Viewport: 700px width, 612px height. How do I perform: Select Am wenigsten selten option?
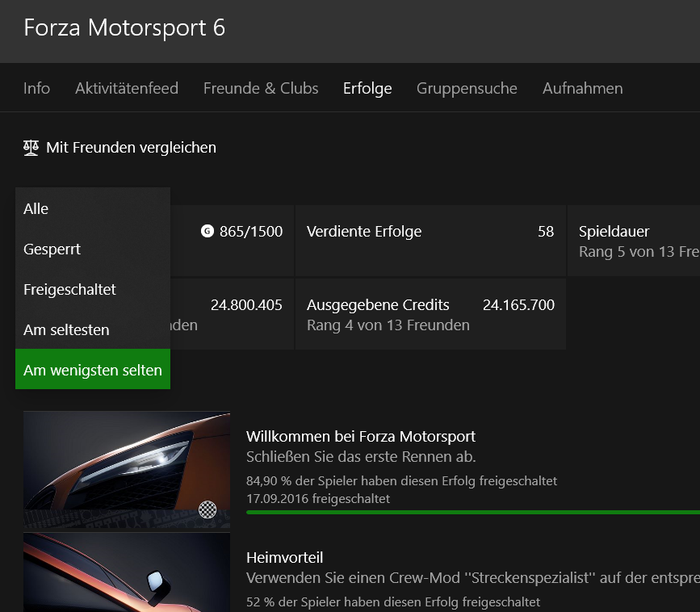93,369
